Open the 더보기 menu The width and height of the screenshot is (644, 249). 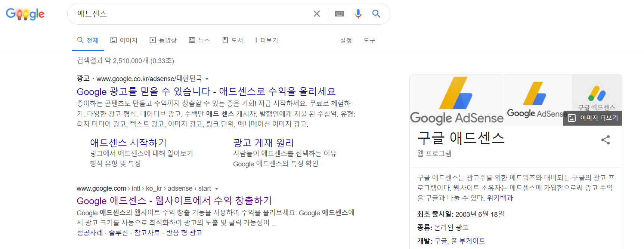(266, 40)
